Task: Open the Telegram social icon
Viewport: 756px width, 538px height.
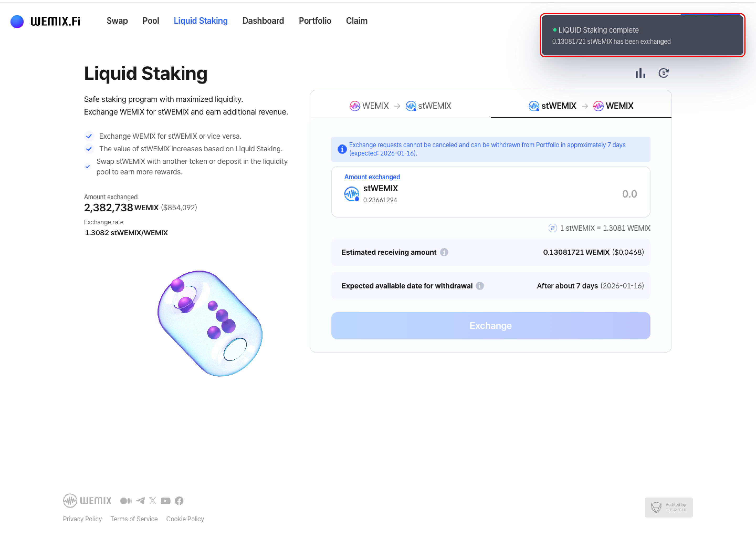Action: pyautogui.click(x=140, y=500)
